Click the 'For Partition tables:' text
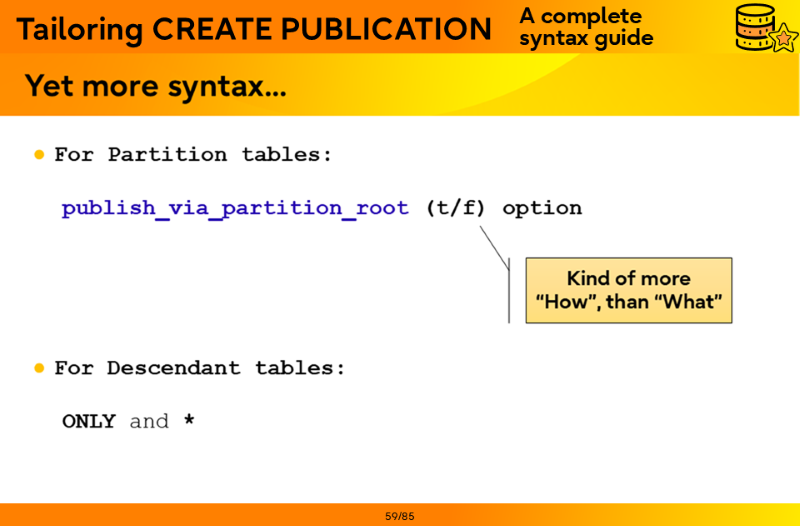This screenshot has height=526, width=800. click(192, 155)
